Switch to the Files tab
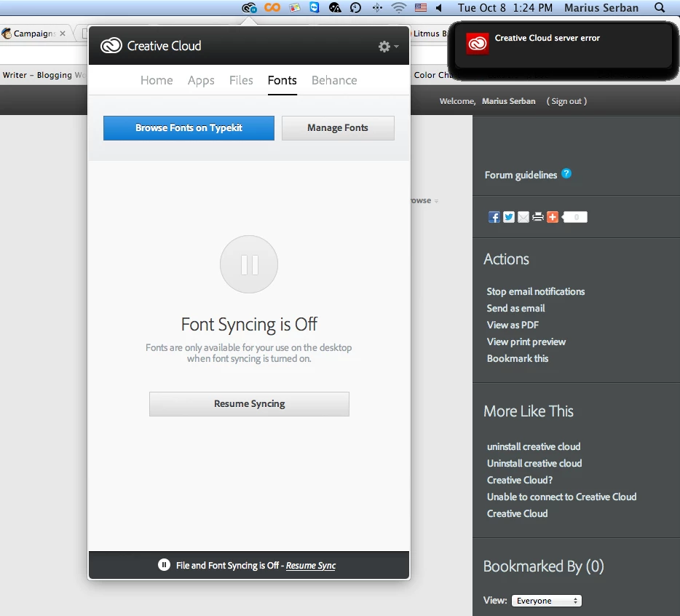This screenshot has height=616, width=680. [241, 80]
